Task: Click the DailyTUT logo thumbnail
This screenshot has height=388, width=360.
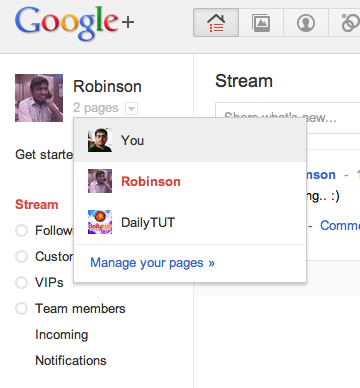Action: point(100,222)
